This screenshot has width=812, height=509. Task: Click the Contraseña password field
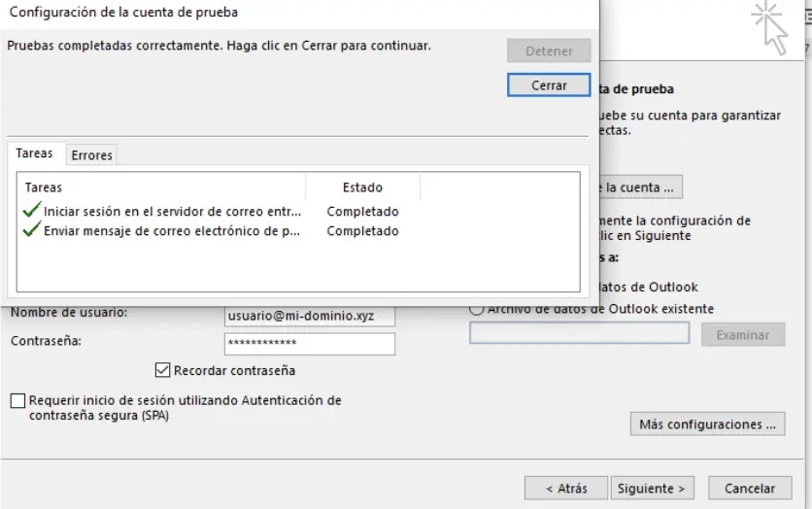(310, 343)
